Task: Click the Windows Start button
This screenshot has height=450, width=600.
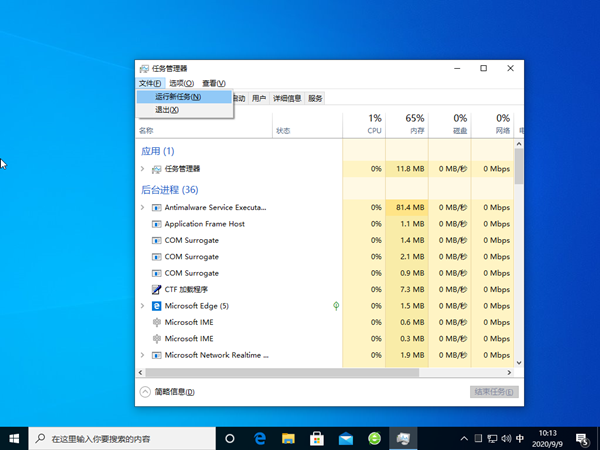Action: point(13,438)
